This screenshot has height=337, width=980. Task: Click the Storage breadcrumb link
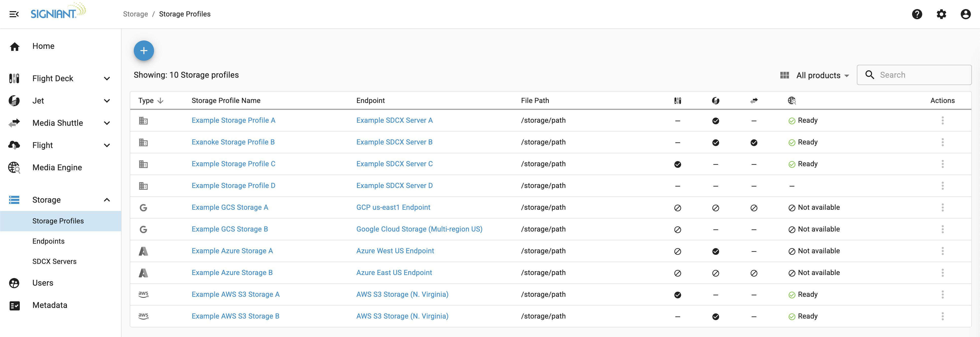[136, 14]
